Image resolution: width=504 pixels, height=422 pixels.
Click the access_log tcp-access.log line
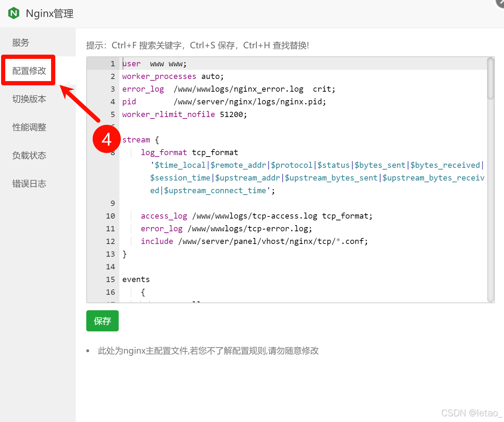tap(257, 216)
